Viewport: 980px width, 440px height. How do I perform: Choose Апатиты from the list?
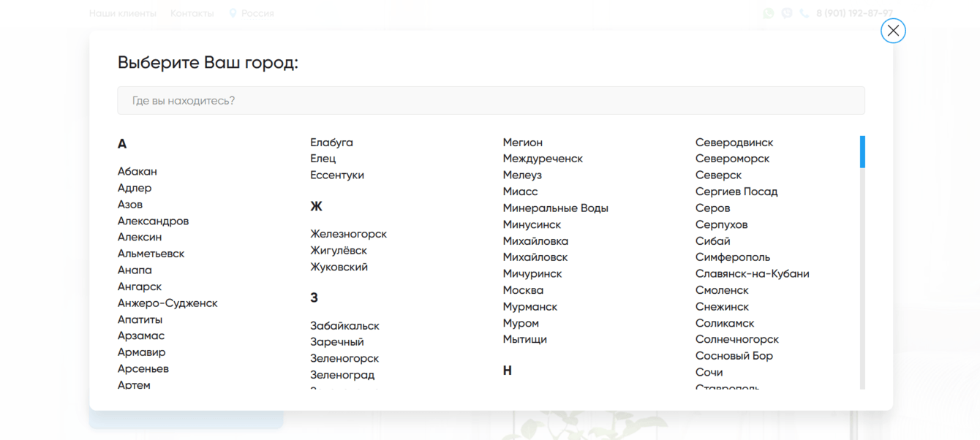coord(140,319)
